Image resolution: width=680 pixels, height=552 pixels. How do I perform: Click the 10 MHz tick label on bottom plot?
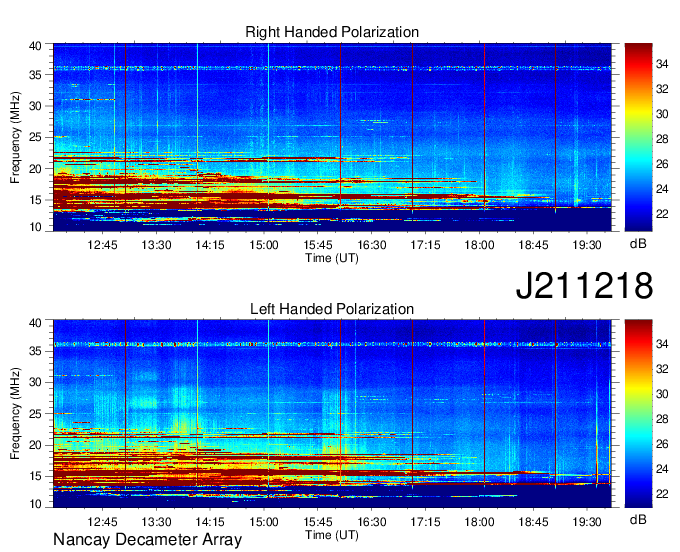35,504
